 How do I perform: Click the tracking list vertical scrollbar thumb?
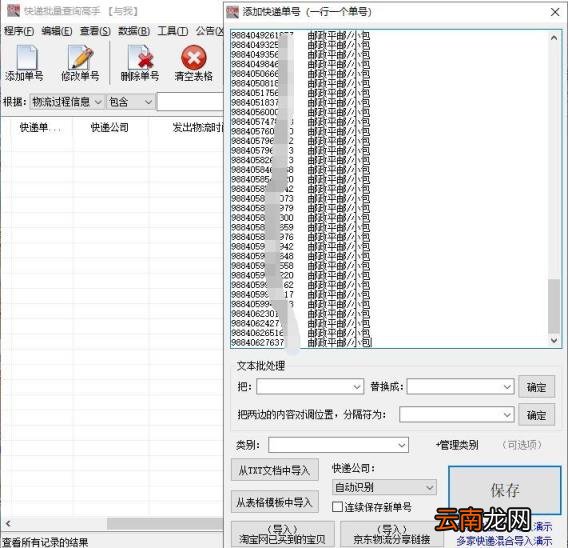(554, 306)
